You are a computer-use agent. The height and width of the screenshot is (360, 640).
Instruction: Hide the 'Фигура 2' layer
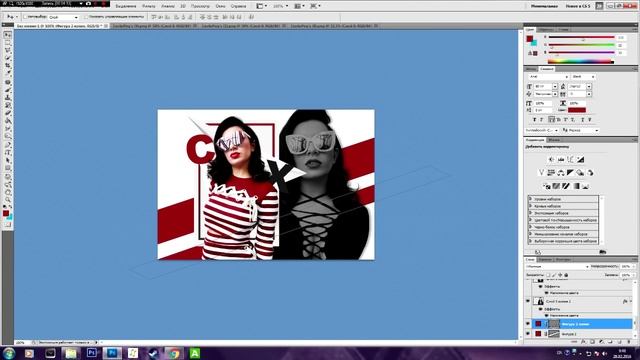click(528, 334)
